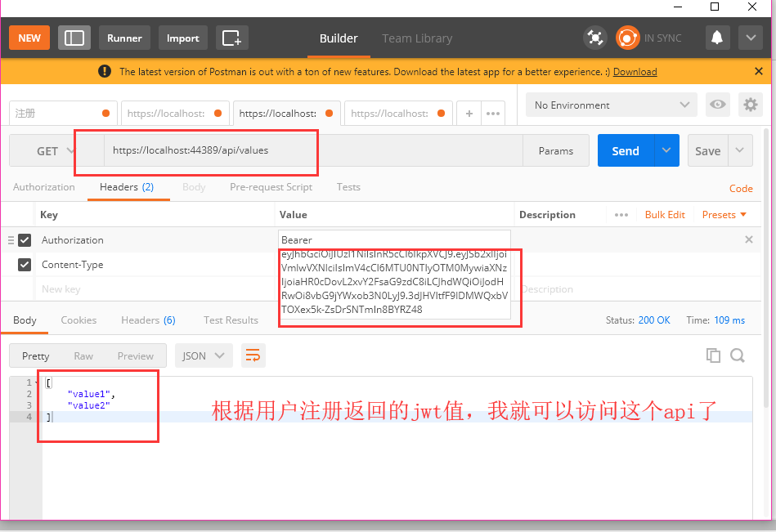Send the request
Screen dimensions: 776x532
626,150
